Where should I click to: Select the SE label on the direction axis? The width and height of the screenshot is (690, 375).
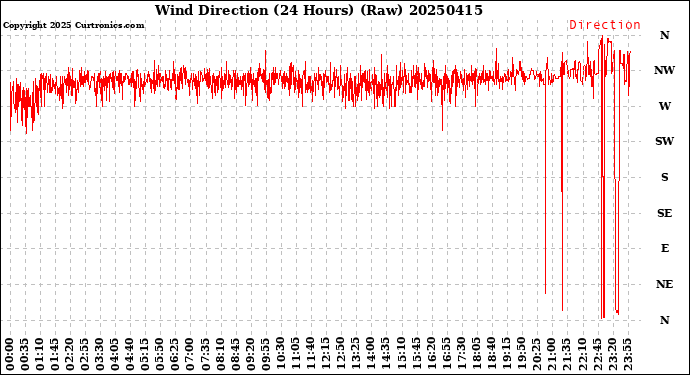[x=664, y=213]
